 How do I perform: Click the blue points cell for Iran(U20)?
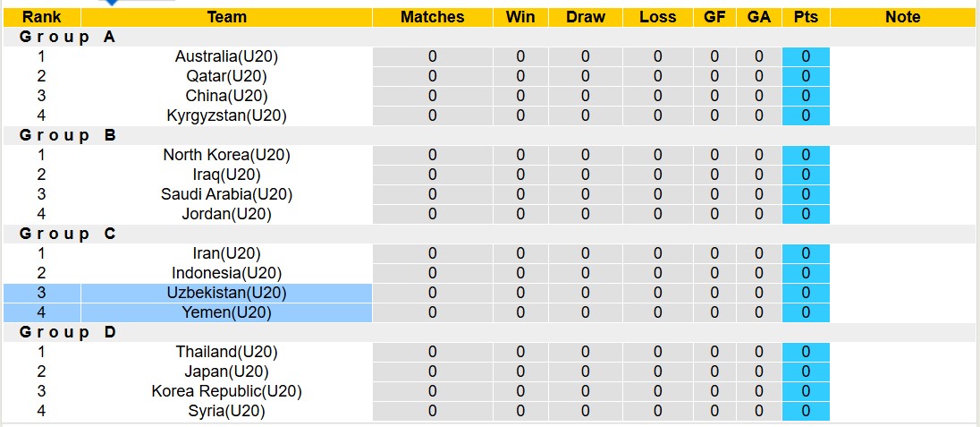click(x=806, y=253)
